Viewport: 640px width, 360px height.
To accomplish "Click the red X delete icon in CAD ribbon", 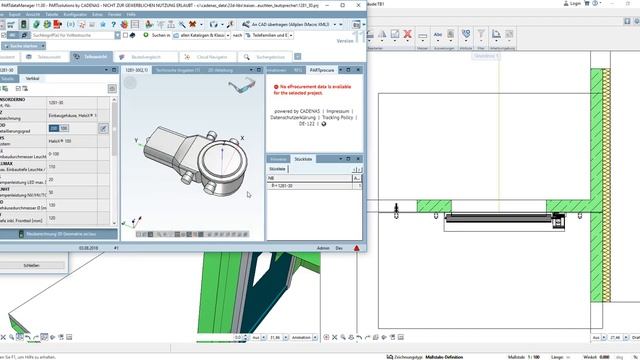I will 407,35.
